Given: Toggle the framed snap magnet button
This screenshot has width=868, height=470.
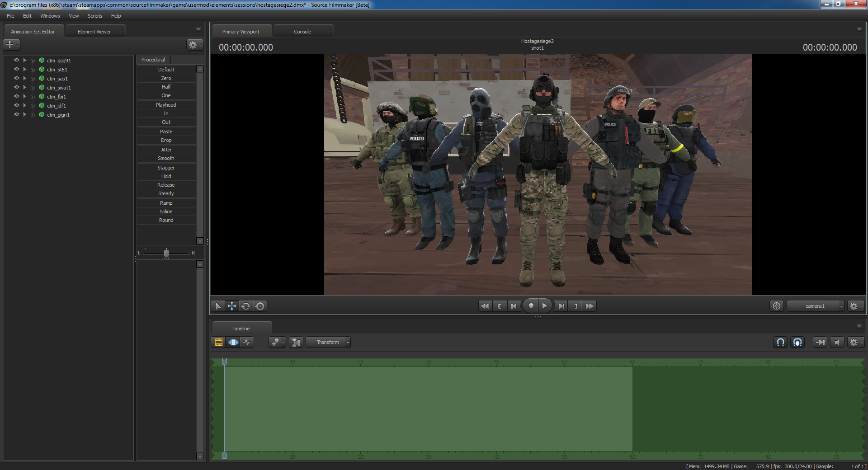Looking at the screenshot, I should pyautogui.click(x=797, y=342).
